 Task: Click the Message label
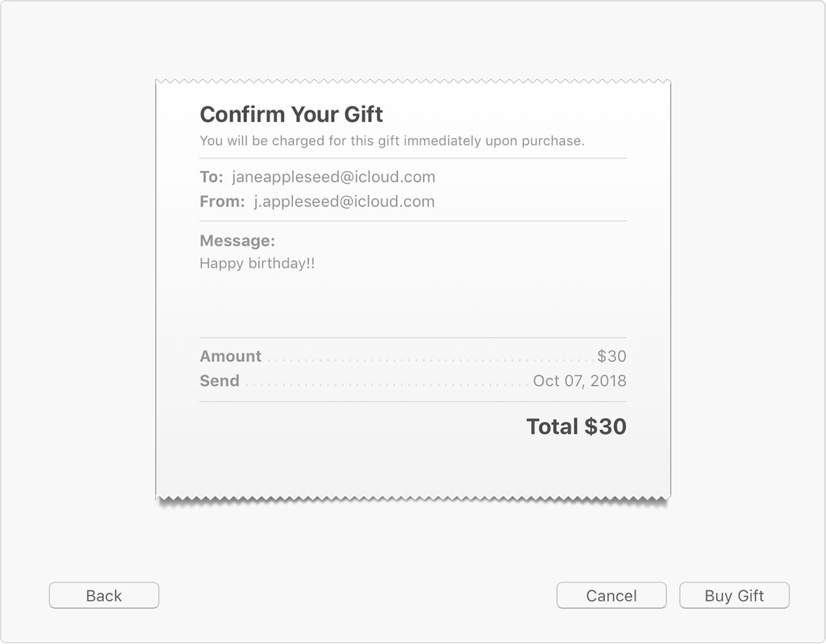tap(237, 241)
